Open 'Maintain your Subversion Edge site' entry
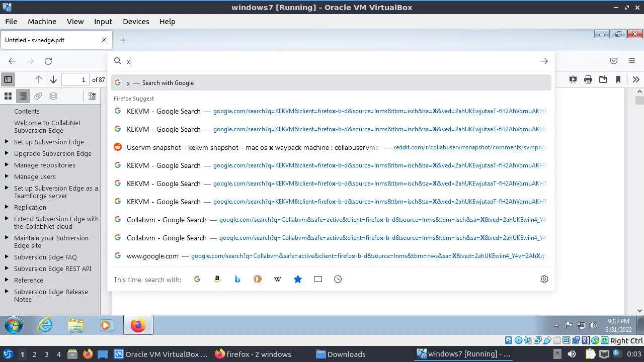 (x=51, y=242)
